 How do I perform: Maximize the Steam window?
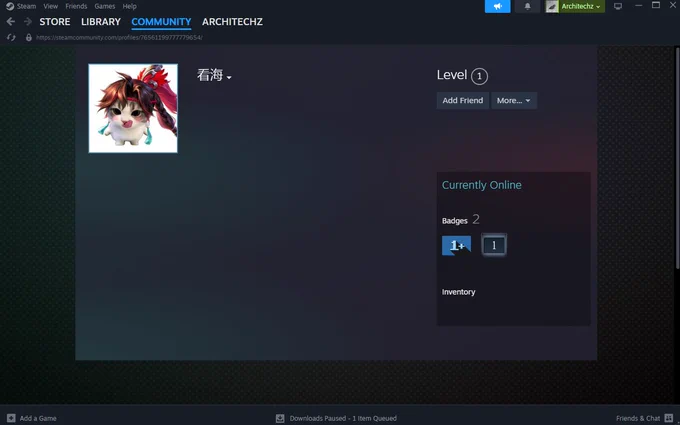[656, 6]
